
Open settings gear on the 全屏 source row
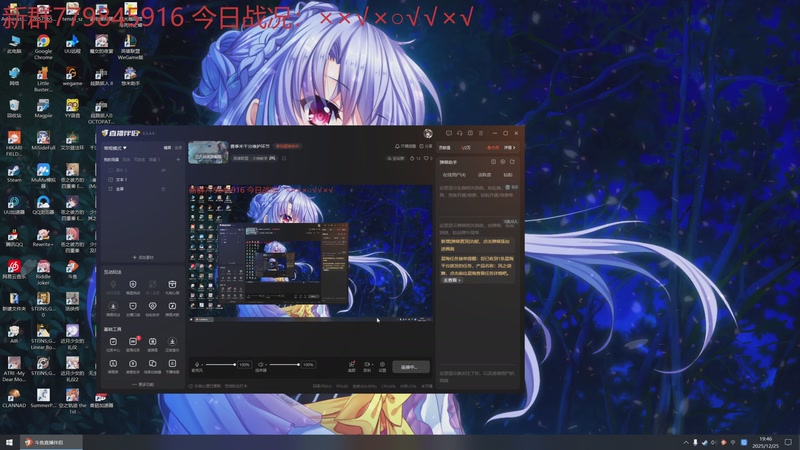pyautogui.click(x=163, y=189)
